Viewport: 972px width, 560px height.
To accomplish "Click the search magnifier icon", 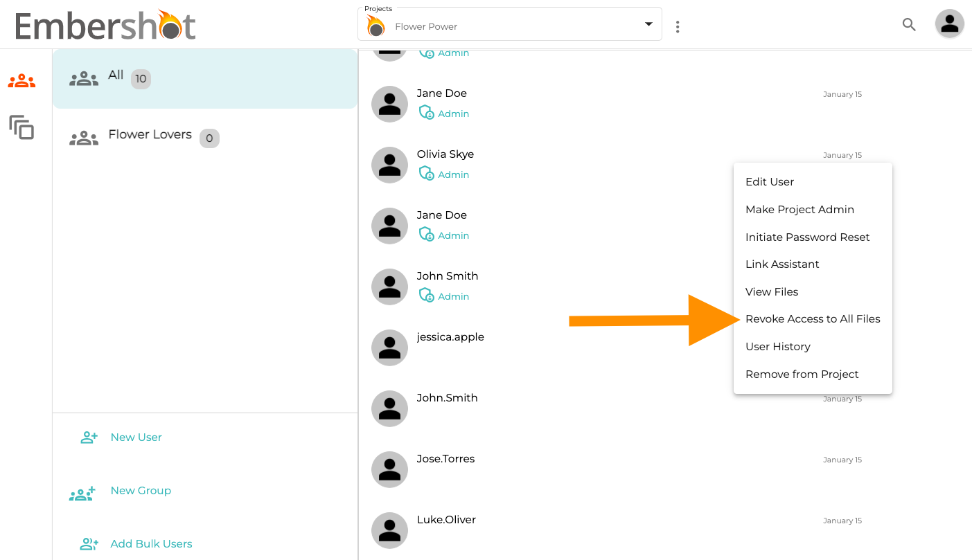I will point(909,25).
